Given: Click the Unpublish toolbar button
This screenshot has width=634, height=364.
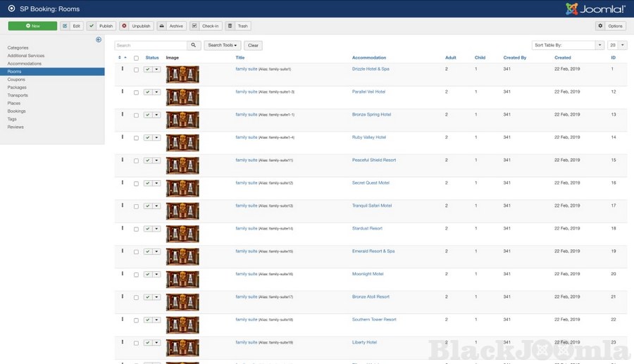Looking at the screenshot, I should pyautogui.click(x=135, y=26).
